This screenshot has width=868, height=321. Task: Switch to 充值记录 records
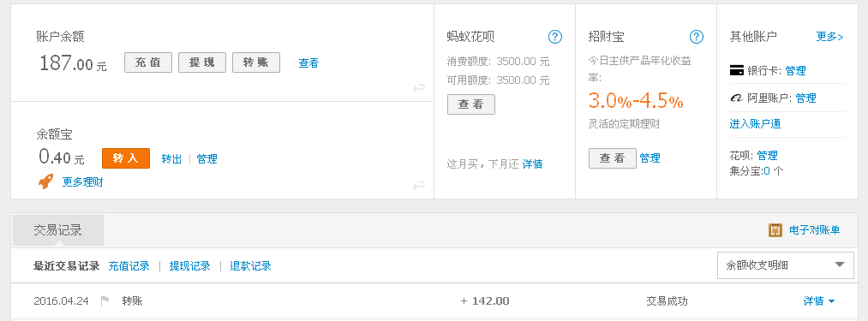pyautogui.click(x=129, y=265)
